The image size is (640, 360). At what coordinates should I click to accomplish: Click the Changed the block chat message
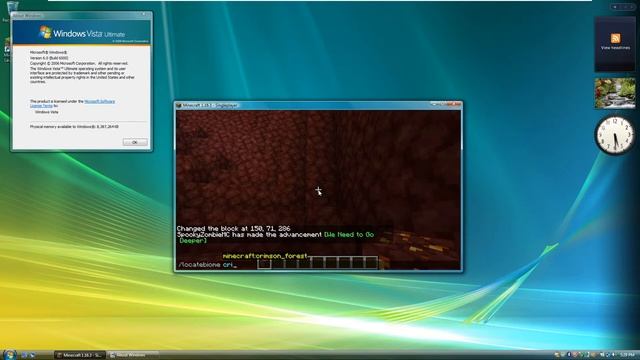[x=233, y=229]
